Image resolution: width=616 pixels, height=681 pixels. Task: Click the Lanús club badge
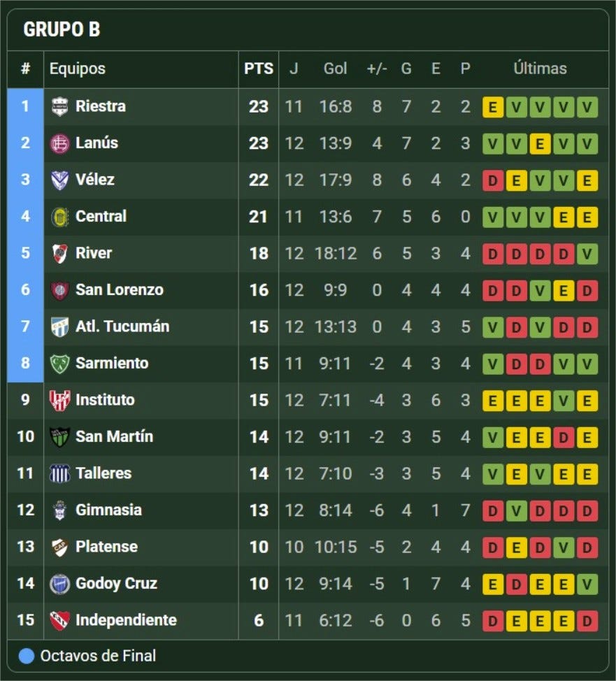(59, 144)
